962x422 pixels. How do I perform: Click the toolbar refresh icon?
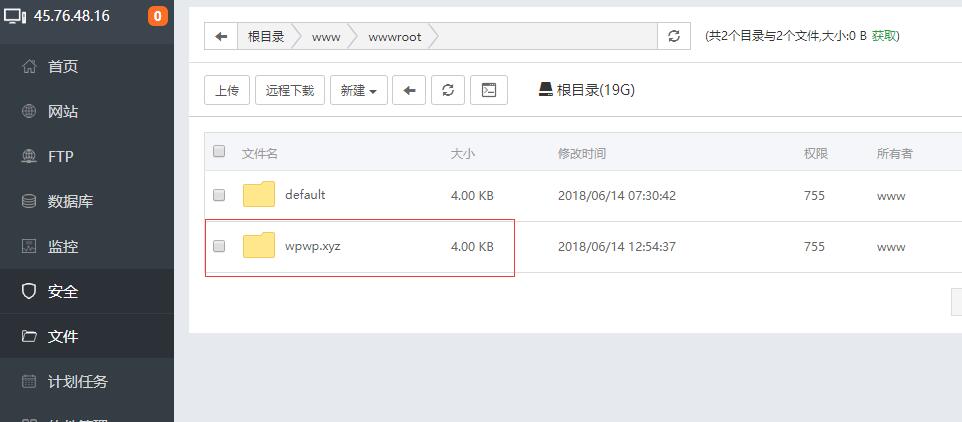click(447, 90)
